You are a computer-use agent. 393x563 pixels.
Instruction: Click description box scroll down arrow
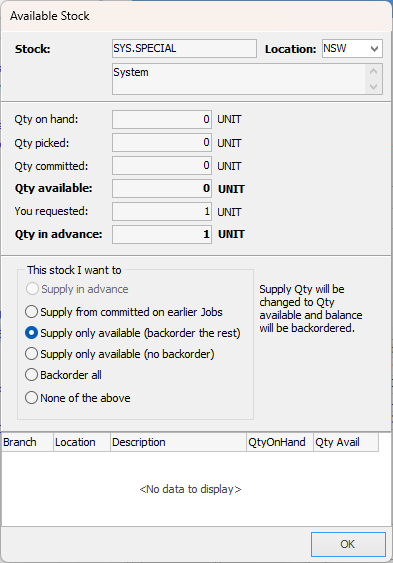[374, 87]
